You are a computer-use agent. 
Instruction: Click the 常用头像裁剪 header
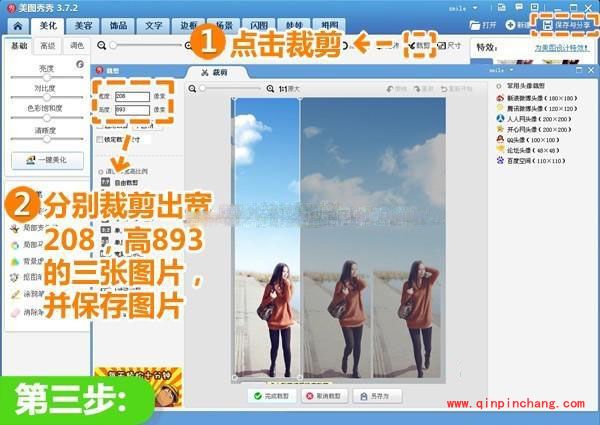tap(525, 86)
